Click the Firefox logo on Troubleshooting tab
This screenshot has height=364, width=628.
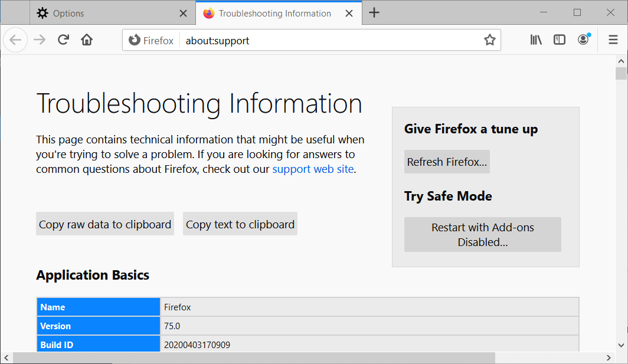pos(209,13)
